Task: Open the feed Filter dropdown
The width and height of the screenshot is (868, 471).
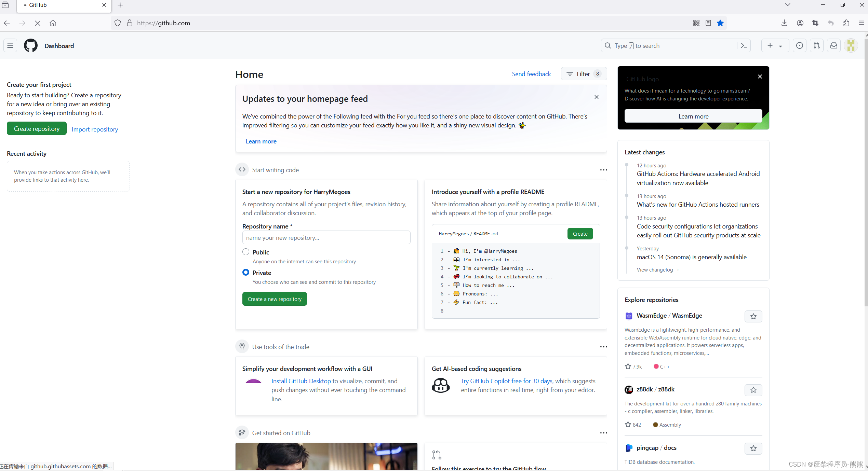Action: 584,74
